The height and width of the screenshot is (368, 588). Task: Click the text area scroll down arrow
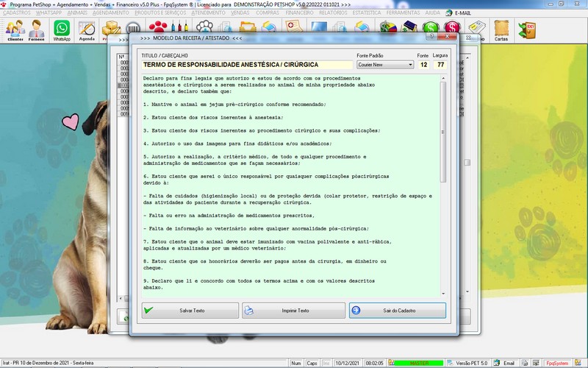[x=443, y=294]
